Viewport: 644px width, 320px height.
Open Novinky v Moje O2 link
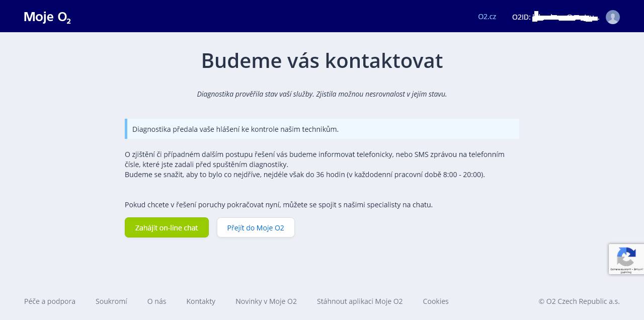(266, 301)
